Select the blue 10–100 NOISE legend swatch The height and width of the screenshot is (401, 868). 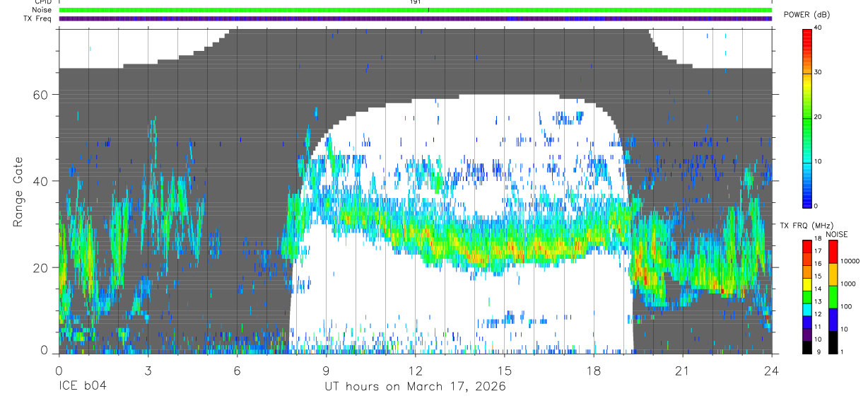[833, 320]
